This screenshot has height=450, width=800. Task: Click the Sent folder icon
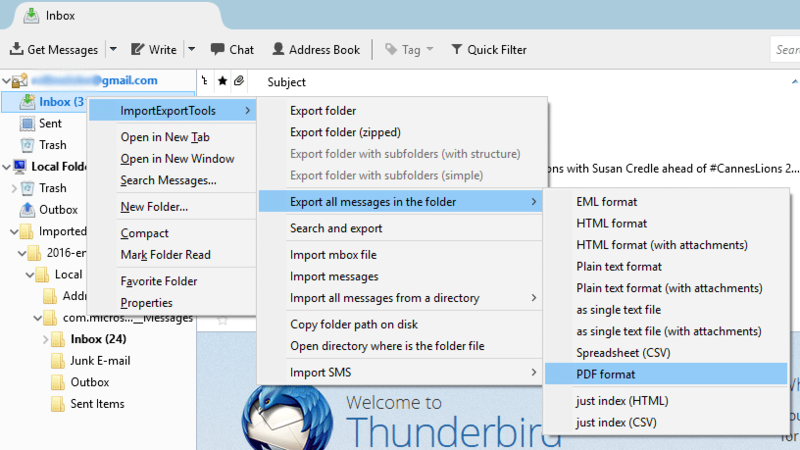coord(28,124)
